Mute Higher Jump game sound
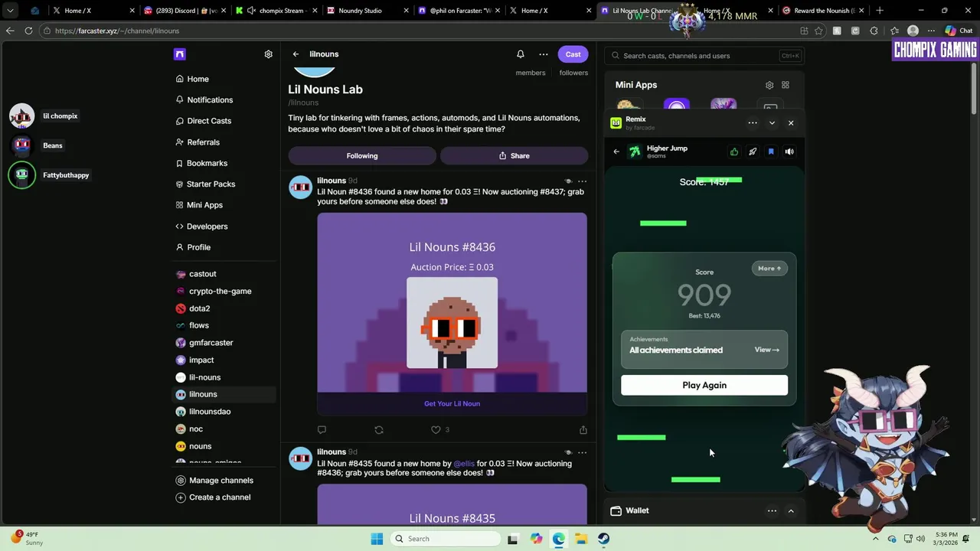The height and width of the screenshot is (551, 980). coord(789,152)
